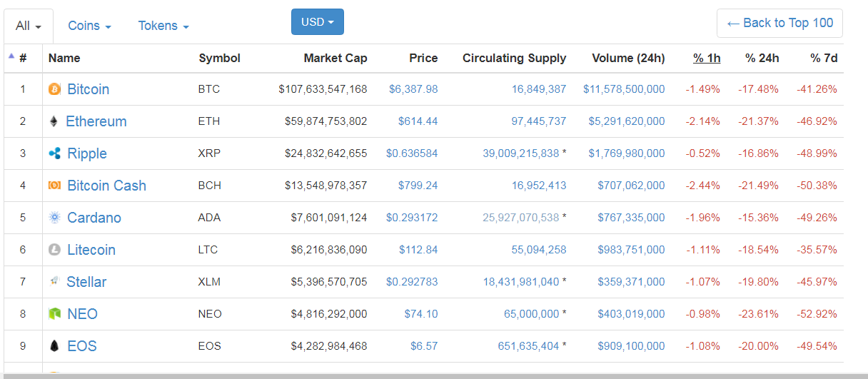Sort by % 1h column header
868x379 pixels.
707,59
